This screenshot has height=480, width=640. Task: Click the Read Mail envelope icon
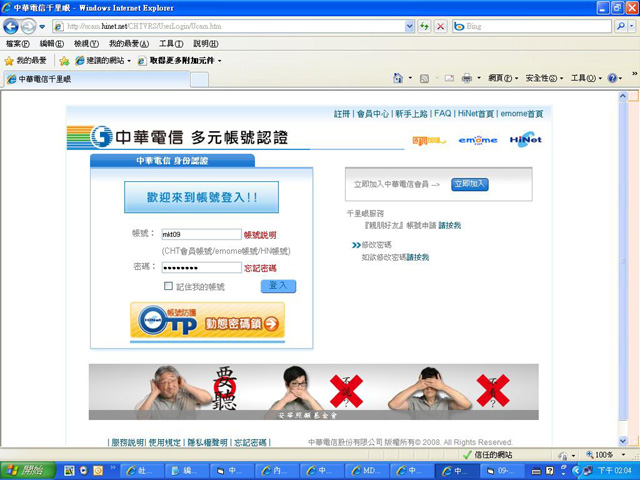(449, 78)
